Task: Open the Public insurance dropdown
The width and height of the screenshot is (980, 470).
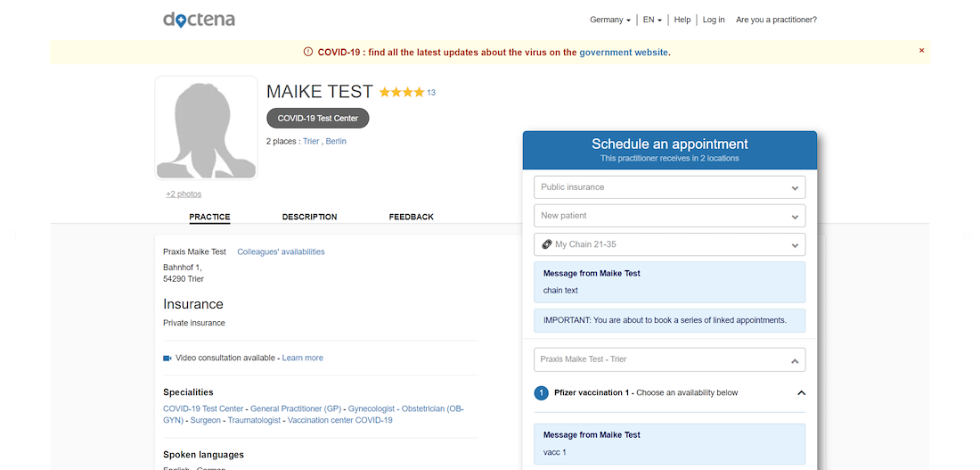Action: pyautogui.click(x=669, y=187)
